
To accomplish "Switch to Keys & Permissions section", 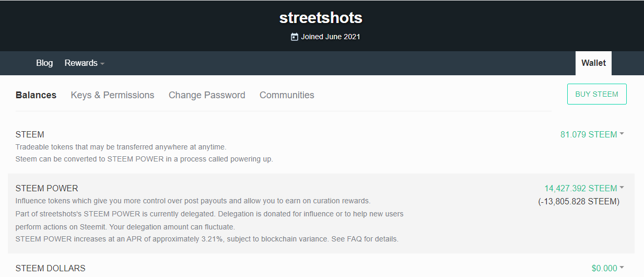I will click(x=112, y=95).
